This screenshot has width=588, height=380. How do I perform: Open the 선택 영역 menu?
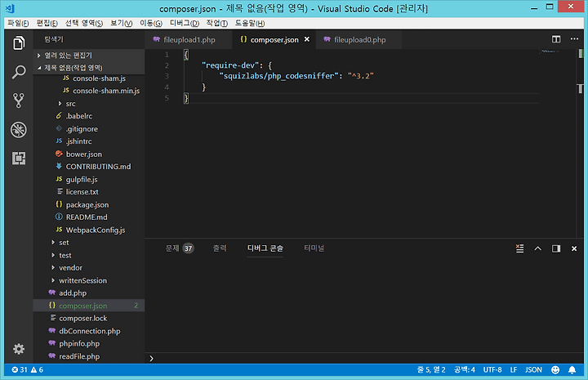coord(84,23)
